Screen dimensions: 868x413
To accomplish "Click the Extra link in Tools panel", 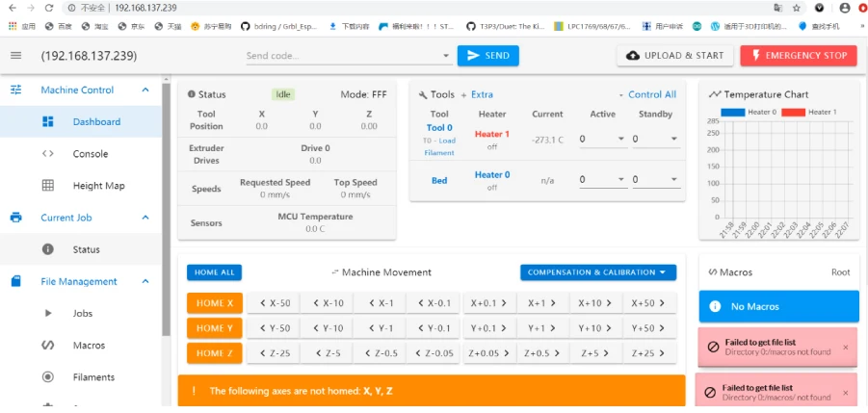I will coord(482,94).
